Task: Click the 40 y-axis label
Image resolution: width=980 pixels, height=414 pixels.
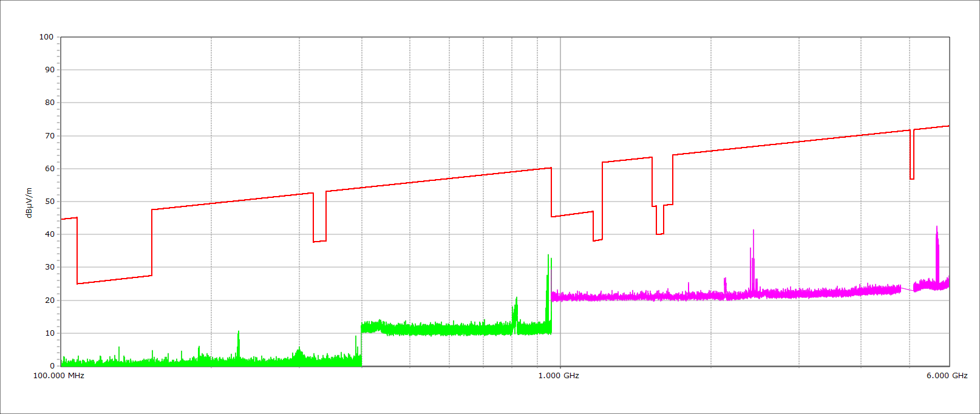Action: click(x=49, y=234)
